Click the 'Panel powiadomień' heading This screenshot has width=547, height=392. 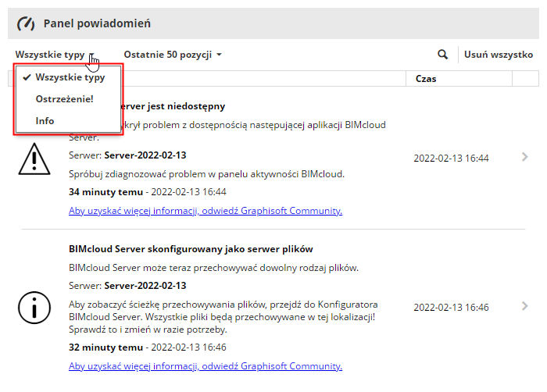(x=97, y=23)
